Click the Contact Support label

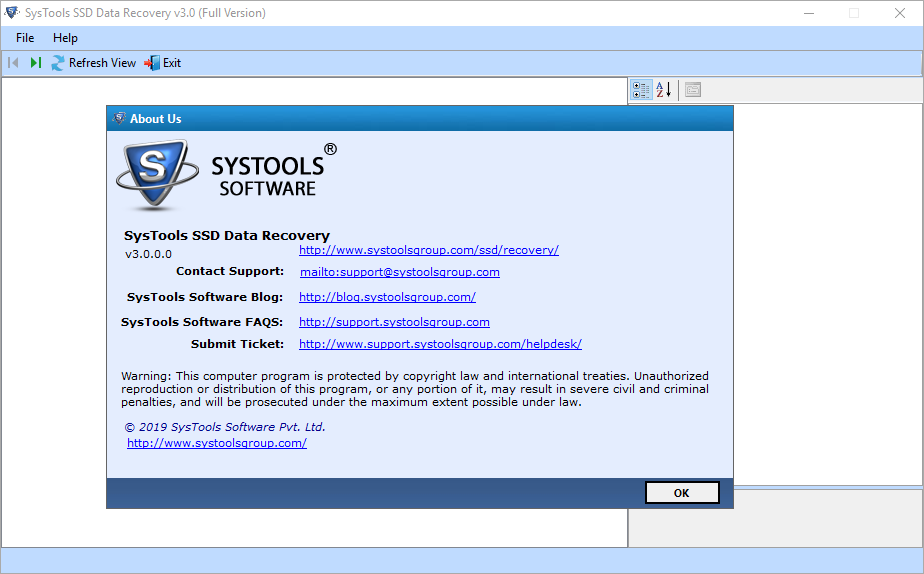click(230, 271)
